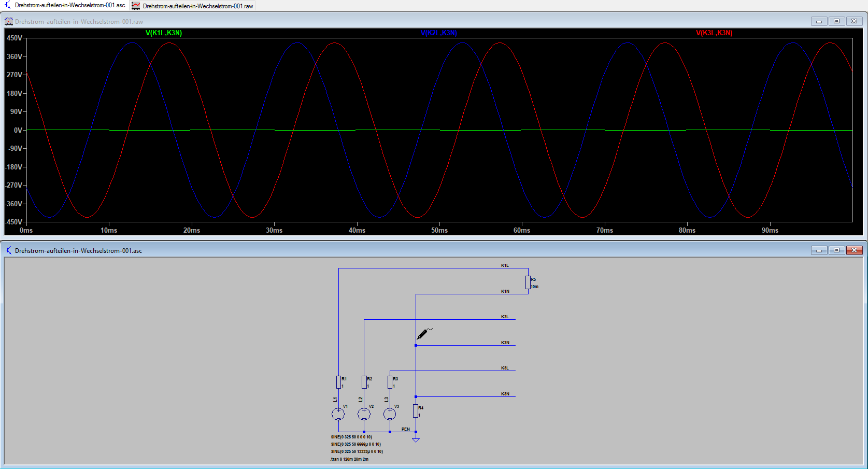Select voltage source V2 symbol
Image resolution: width=868 pixels, height=469 pixels.
[364, 414]
